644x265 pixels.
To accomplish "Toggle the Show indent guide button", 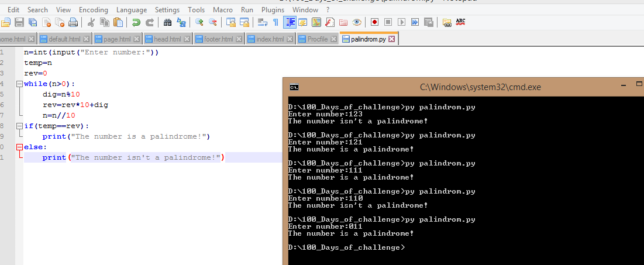I will point(290,22).
